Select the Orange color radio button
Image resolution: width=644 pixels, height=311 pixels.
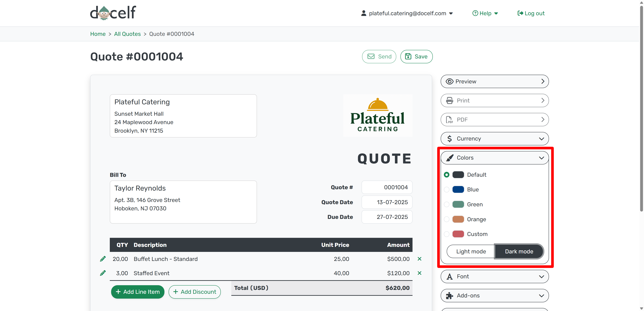[x=447, y=219]
